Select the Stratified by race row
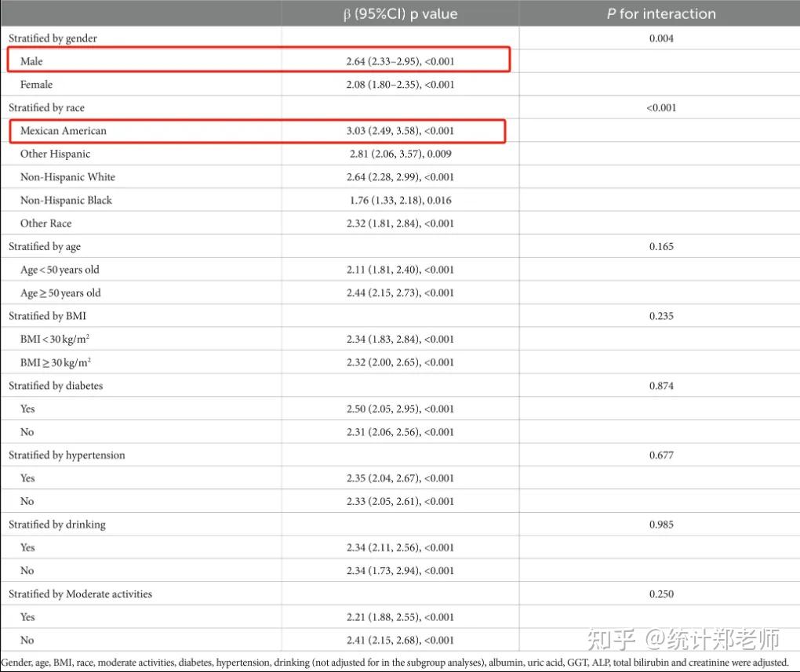This screenshot has height=672, width=800. pos(45,107)
